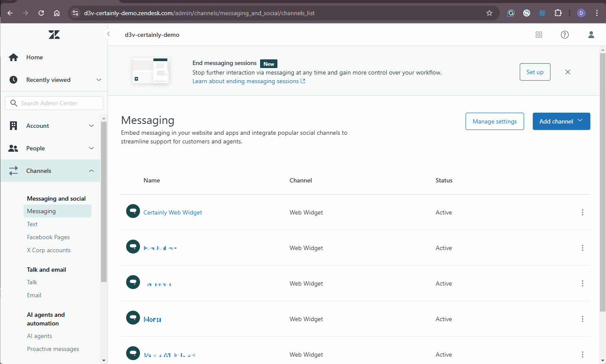The width and height of the screenshot is (606, 364).
Task: Open Learn about ending messaging sessions link
Action: coord(245,81)
